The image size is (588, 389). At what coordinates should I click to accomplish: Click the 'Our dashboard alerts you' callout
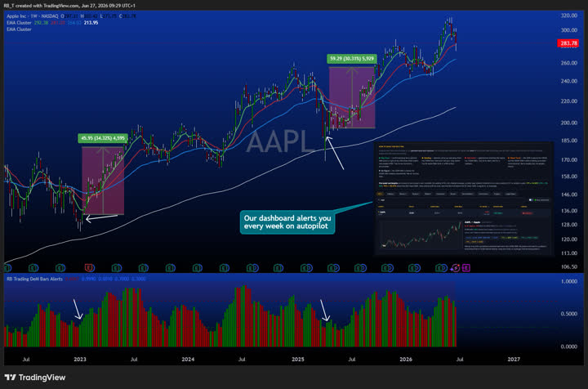point(287,222)
